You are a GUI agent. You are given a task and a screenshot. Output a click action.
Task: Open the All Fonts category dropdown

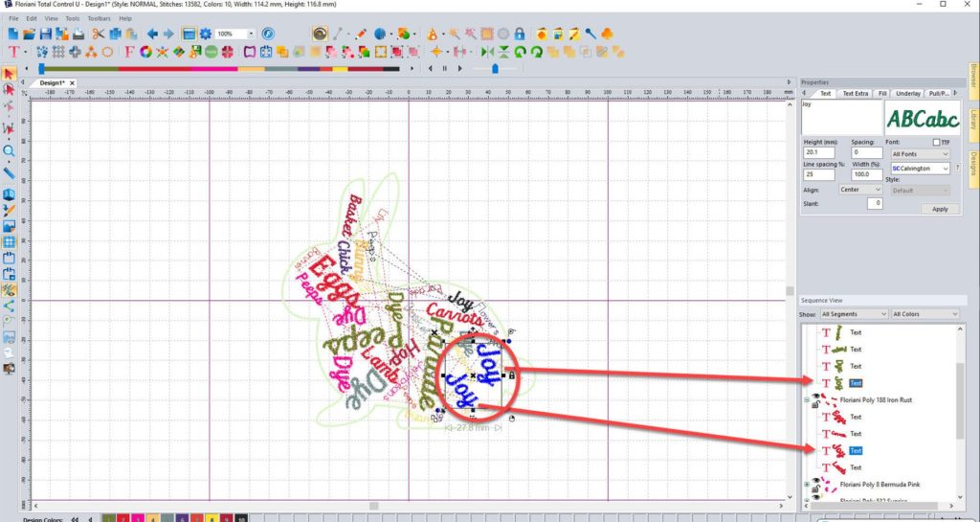[x=921, y=154]
